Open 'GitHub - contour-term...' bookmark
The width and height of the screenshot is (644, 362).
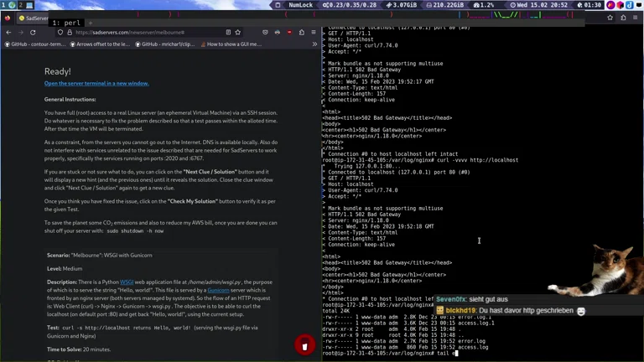(x=35, y=44)
